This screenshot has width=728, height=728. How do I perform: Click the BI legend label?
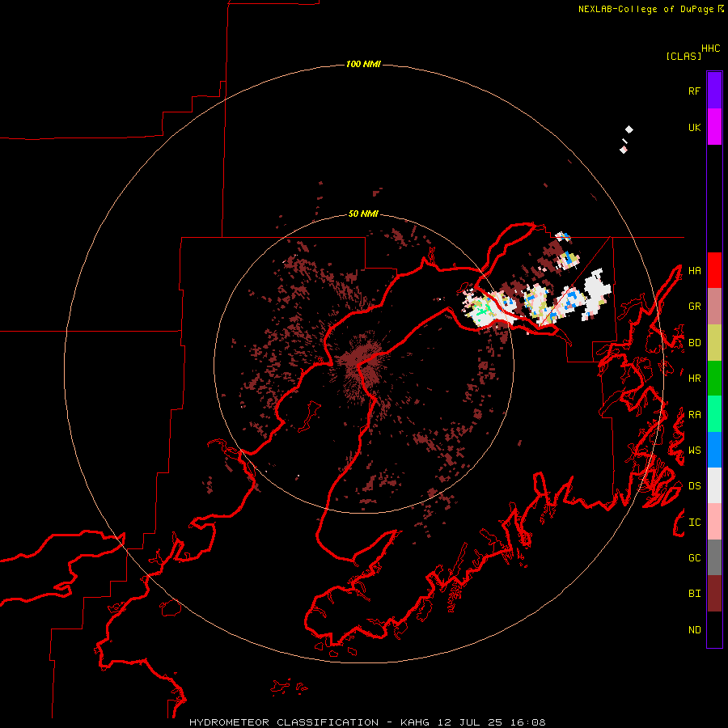[694, 594]
